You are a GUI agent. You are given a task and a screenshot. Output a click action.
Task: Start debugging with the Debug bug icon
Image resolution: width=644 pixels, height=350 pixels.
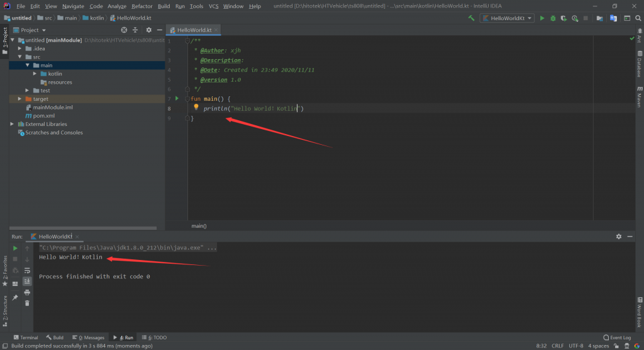tap(553, 18)
